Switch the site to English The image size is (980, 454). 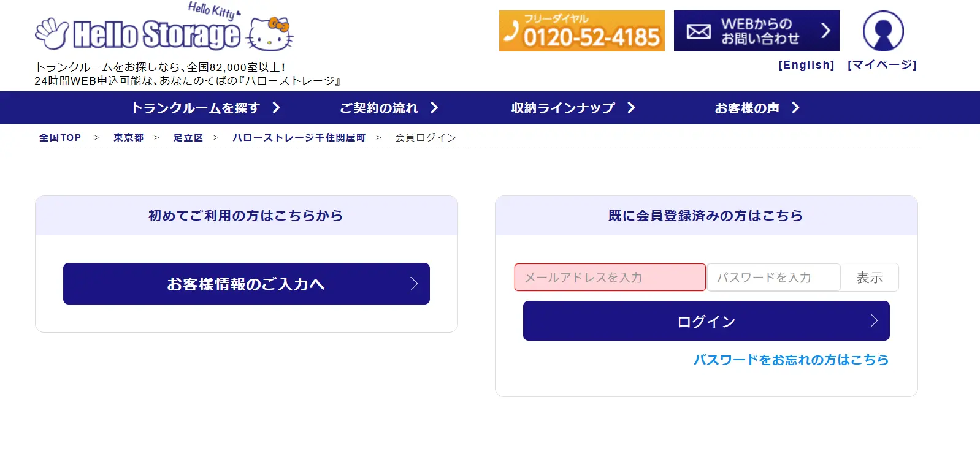point(806,65)
